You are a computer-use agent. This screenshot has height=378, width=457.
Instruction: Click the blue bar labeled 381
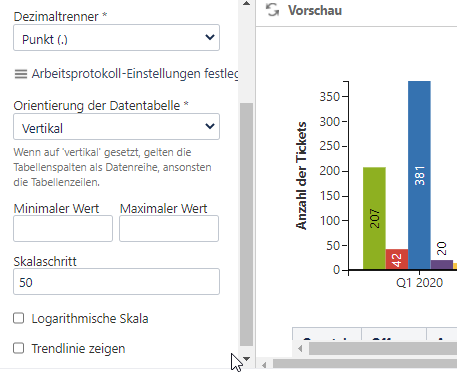point(419,175)
